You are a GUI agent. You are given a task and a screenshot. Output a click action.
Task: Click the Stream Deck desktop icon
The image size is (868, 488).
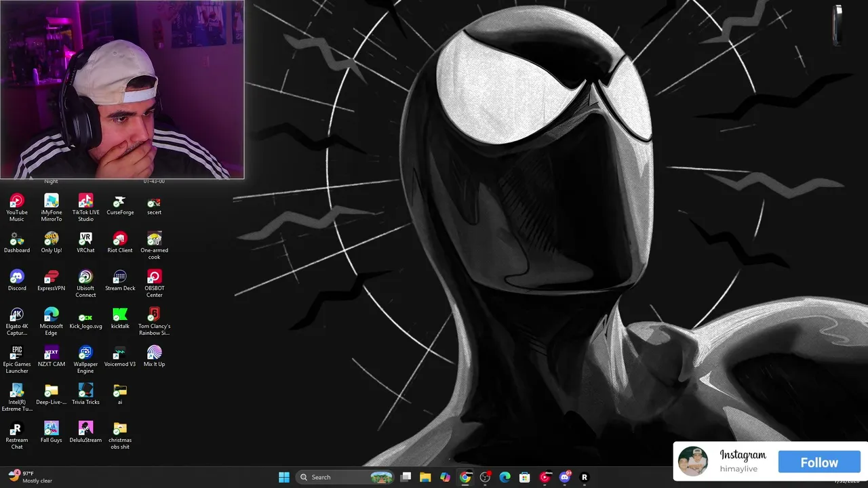[120, 281]
